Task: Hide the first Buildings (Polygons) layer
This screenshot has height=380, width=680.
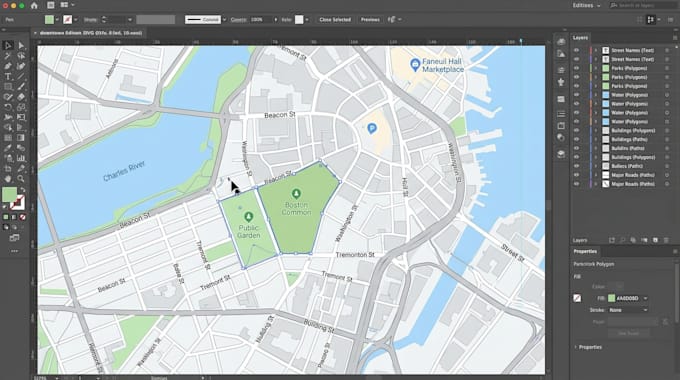Action: [576, 131]
